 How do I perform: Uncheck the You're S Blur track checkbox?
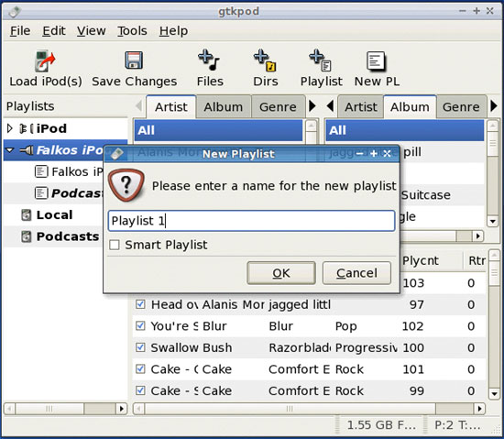140,326
